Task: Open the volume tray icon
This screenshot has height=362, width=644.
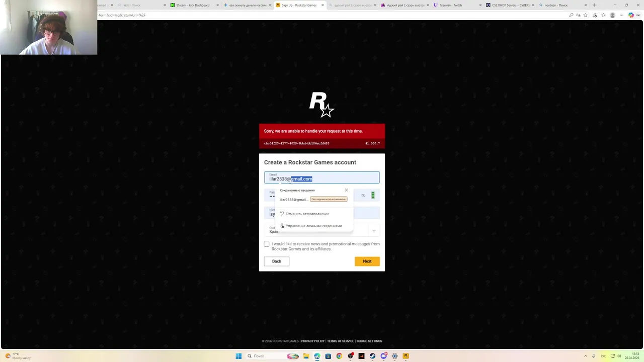Action: point(619,356)
